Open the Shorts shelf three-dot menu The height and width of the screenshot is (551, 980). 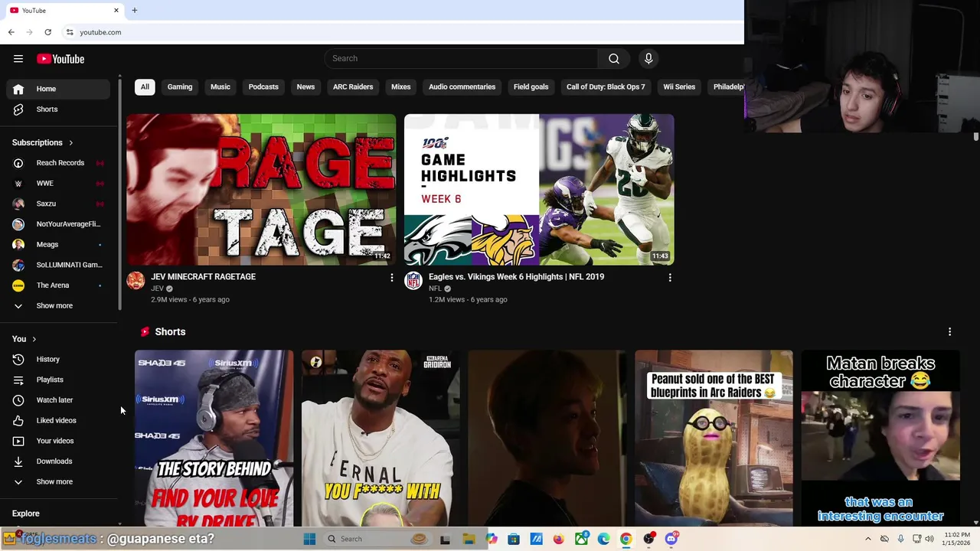tap(949, 332)
